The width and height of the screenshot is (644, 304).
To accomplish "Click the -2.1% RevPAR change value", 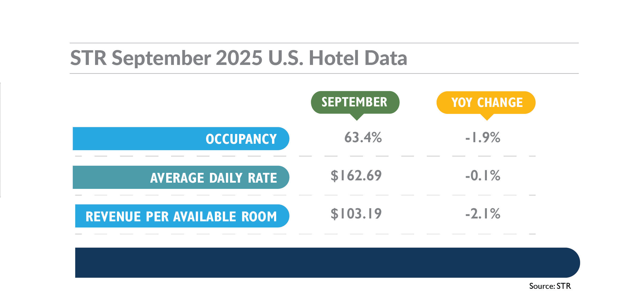I will 483,214.
